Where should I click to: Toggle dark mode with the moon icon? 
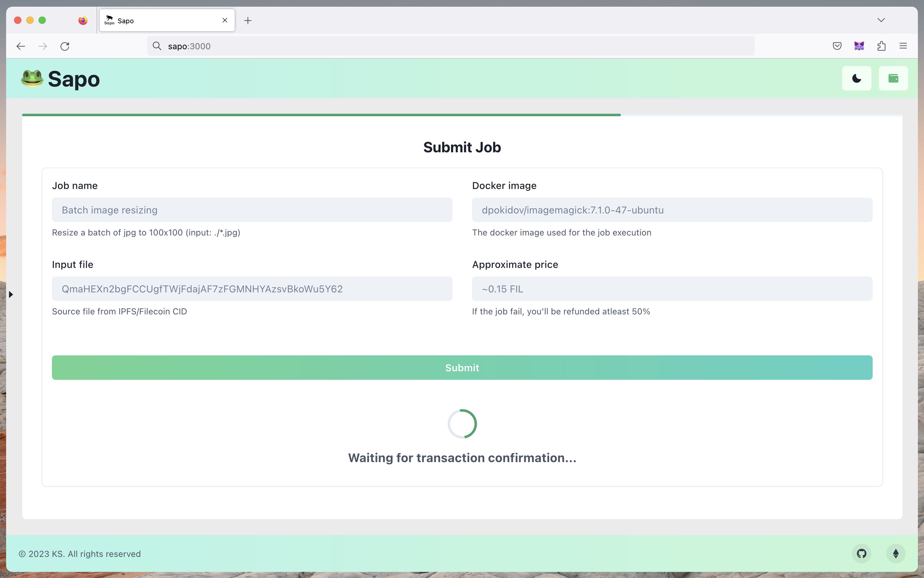point(856,78)
